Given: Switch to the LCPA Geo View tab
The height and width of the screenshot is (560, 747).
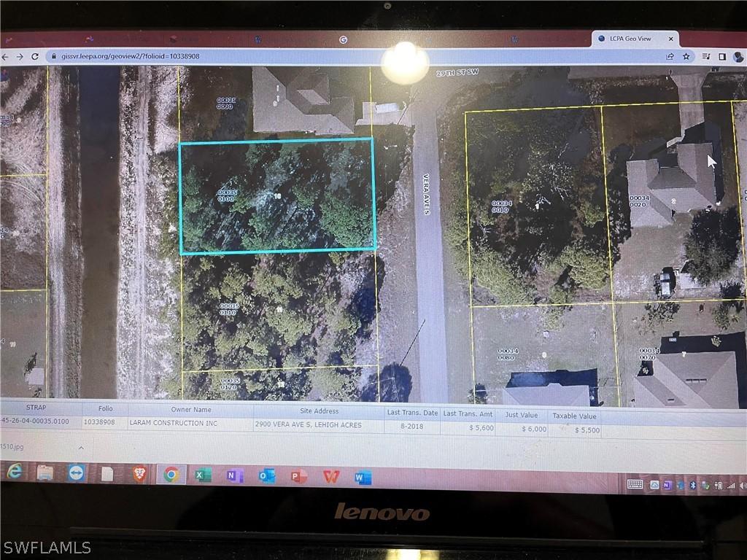Looking at the screenshot, I should pyautogui.click(x=632, y=38).
